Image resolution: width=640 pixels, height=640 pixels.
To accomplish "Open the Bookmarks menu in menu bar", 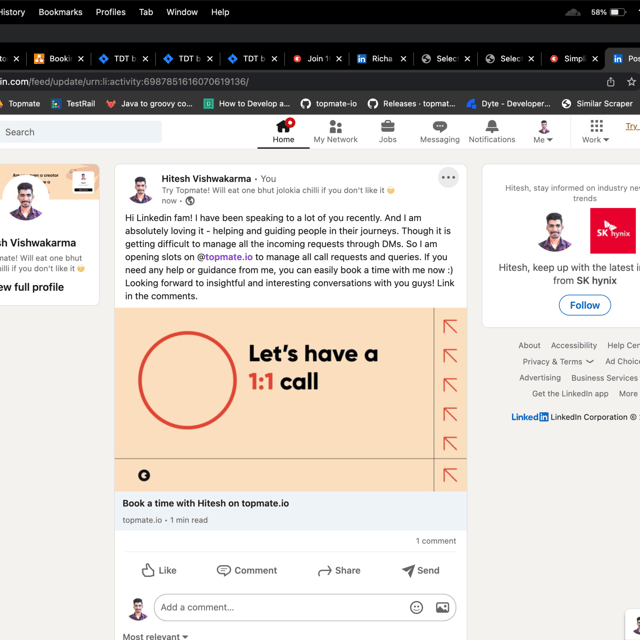I will click(60, 12).
